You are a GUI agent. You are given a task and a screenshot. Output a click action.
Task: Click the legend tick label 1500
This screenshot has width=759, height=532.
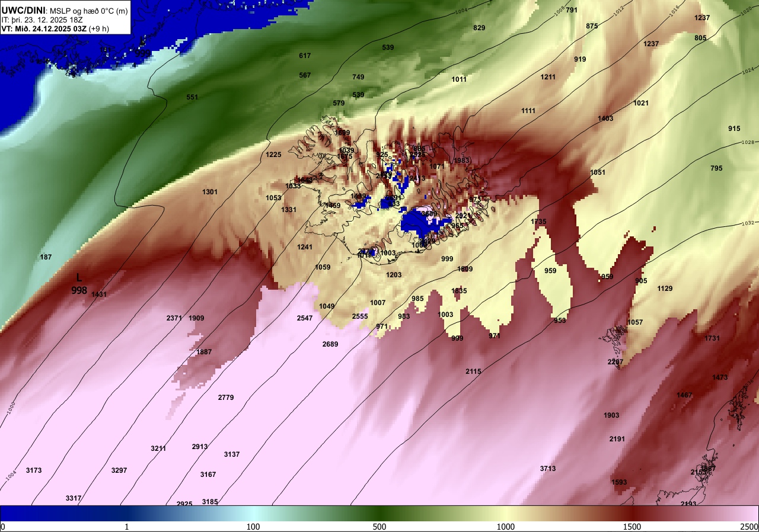632,527
